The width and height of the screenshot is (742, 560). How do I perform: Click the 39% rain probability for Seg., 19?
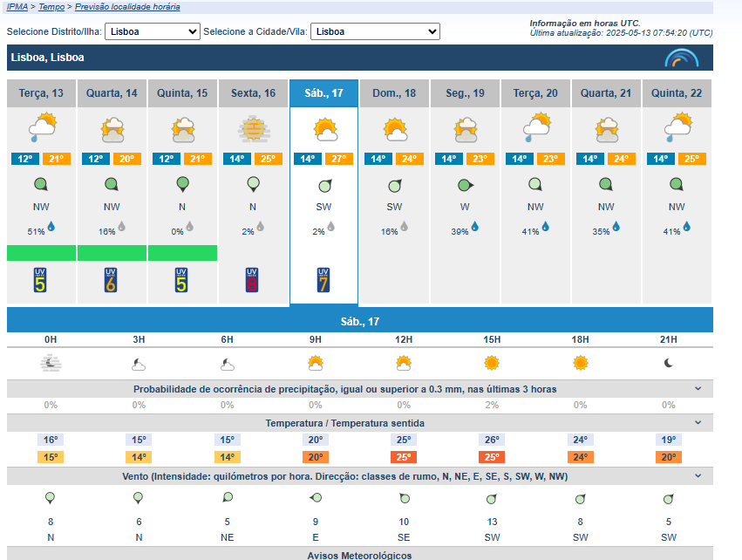coord(459,231)
